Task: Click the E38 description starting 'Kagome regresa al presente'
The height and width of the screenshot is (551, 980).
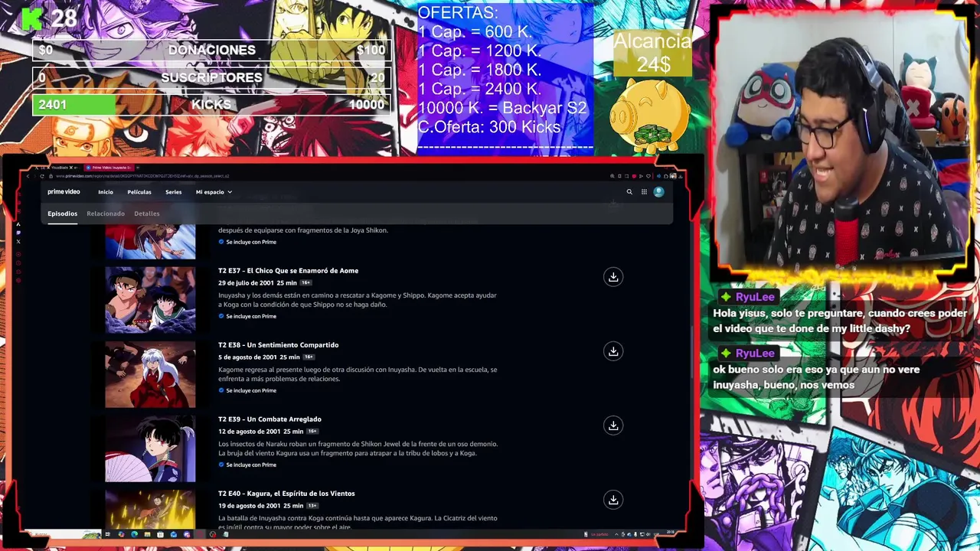Action: (x=358, y=374)
